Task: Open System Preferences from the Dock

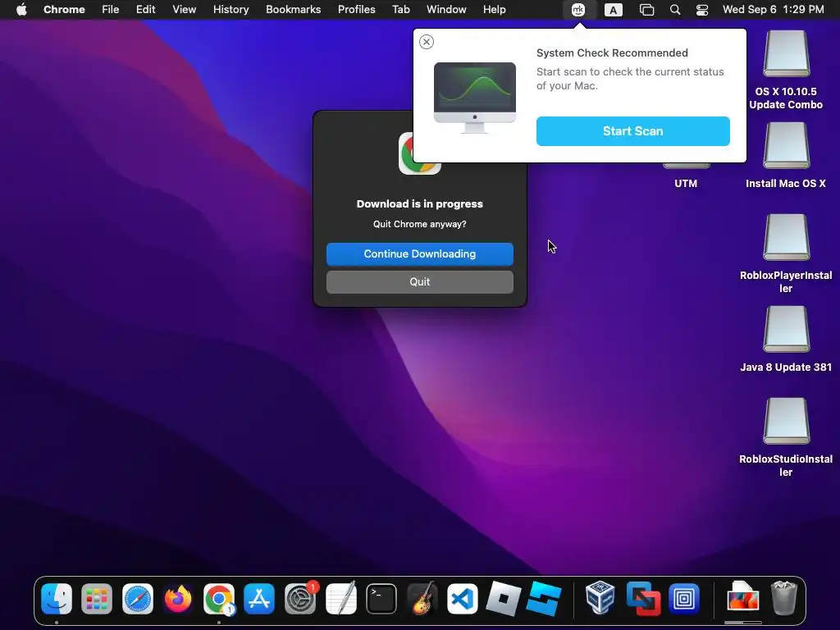Action: 300,598
